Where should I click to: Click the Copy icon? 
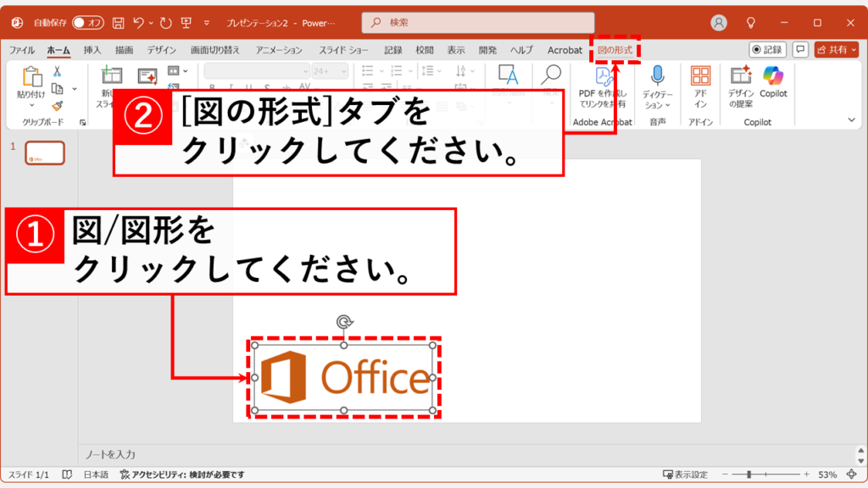tap(57, 88)
